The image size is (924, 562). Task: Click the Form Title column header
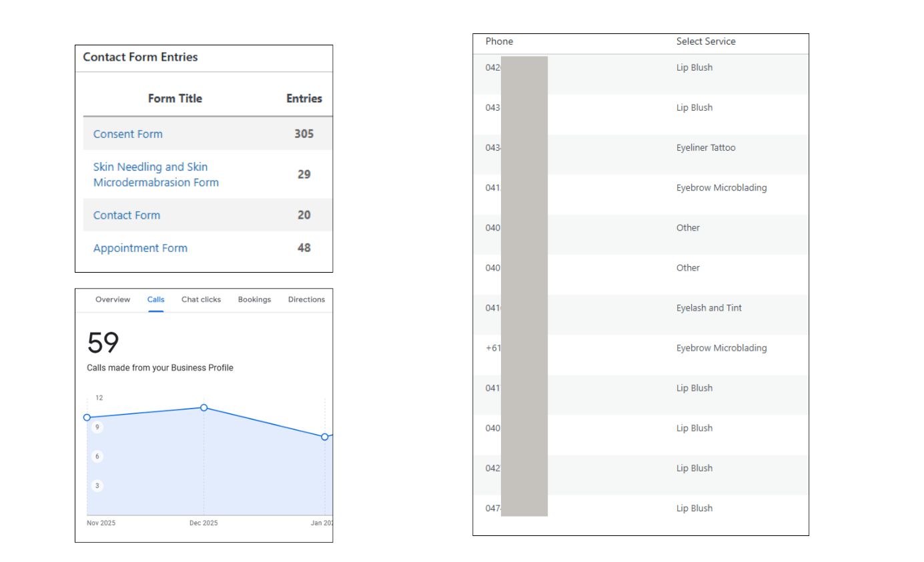tap(175, 99)
